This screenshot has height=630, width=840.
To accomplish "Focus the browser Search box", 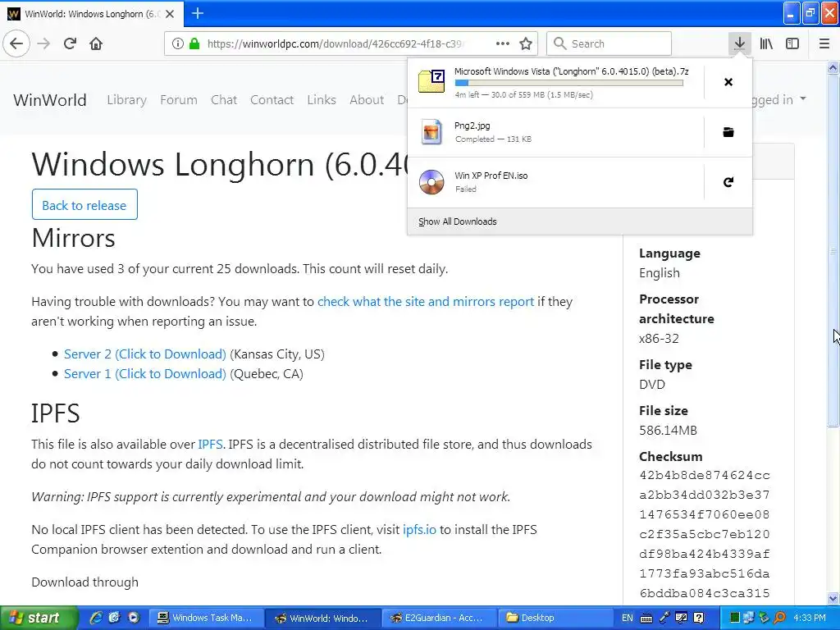I will click(609, 43).
